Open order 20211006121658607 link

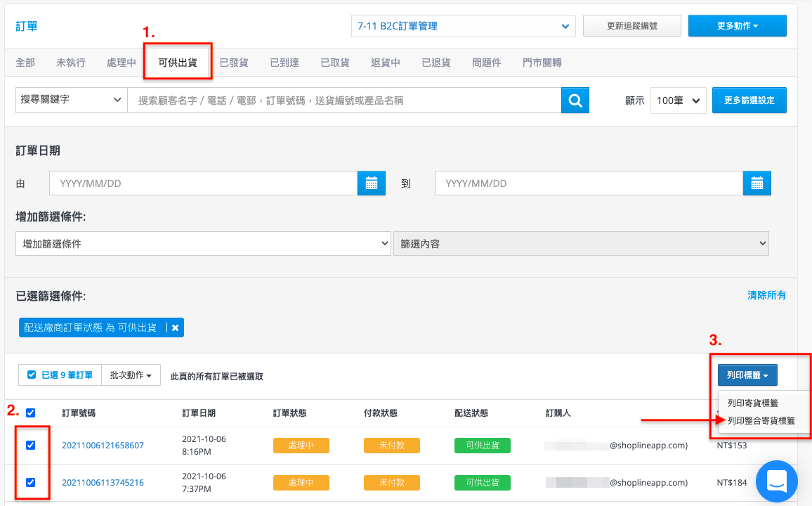(103, 446)
